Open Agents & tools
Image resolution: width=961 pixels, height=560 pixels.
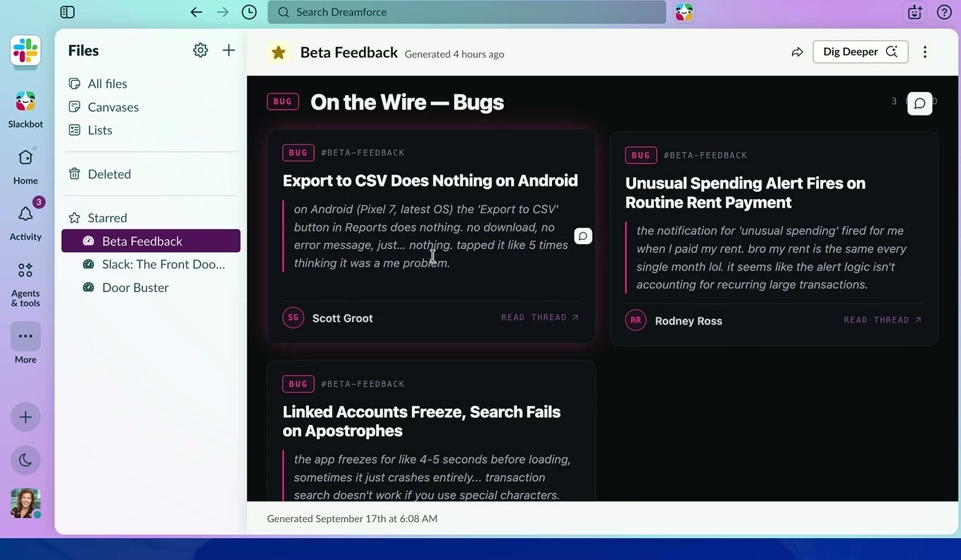tap(25, 284)
